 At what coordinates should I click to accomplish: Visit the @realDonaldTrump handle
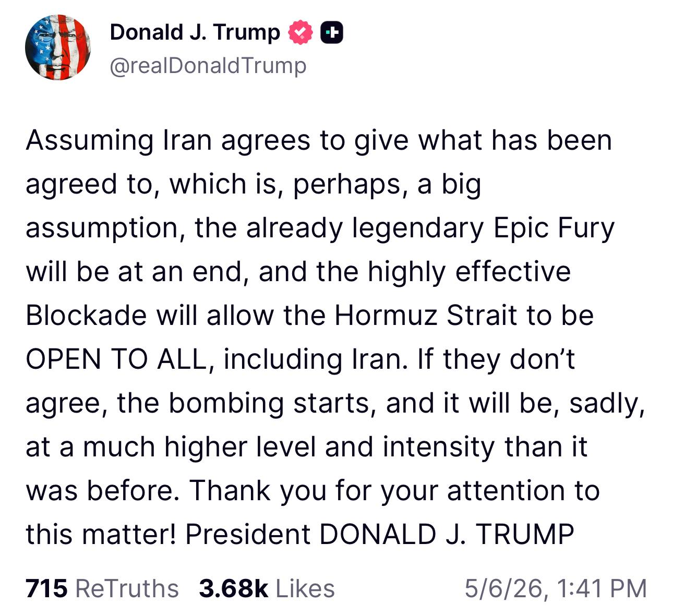[x=208, y=66]
